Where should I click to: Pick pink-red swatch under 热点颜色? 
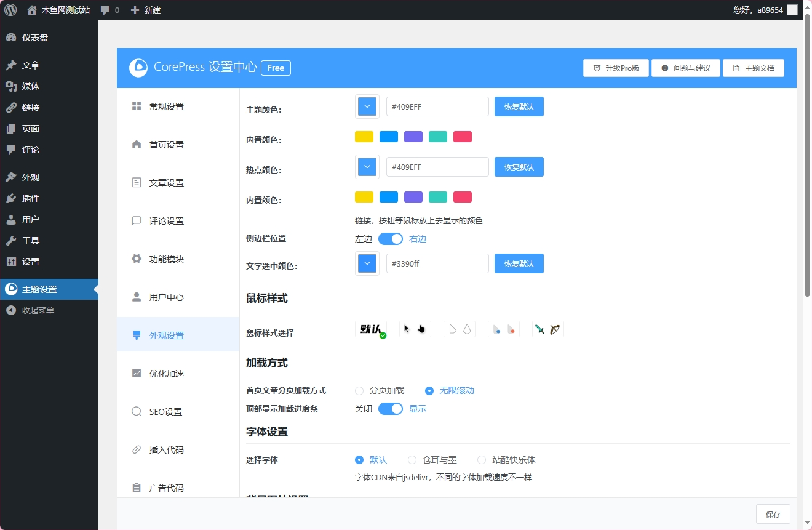coord(463,197)
